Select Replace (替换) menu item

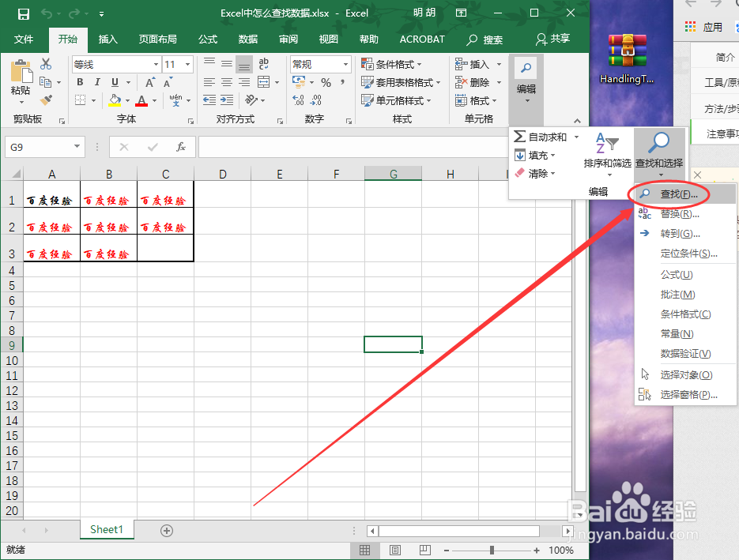click(686, 214)
